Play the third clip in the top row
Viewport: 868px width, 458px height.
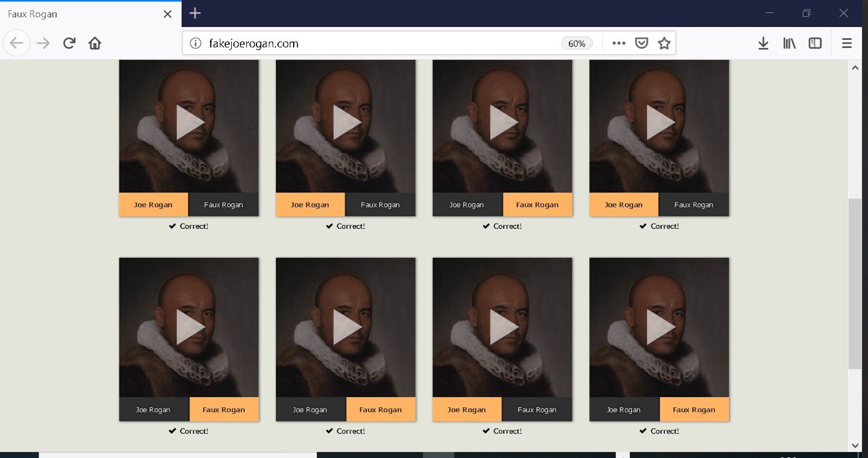502,123
